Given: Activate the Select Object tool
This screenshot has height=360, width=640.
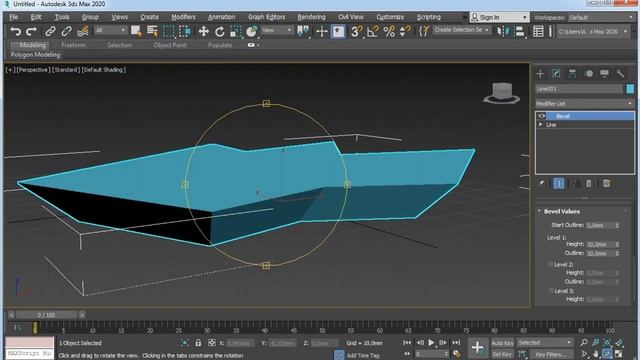Looking at the screenshot, I should point(136,31).
